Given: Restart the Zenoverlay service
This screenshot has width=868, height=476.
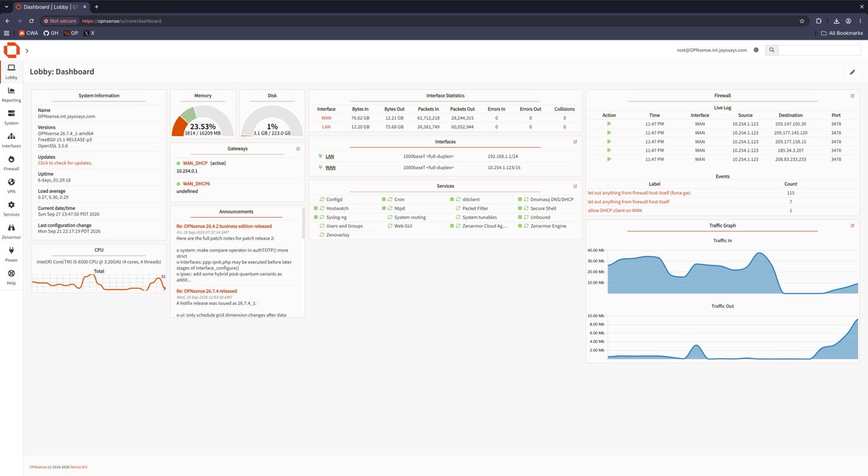Looking at the screenshot, I should [322, 235].
